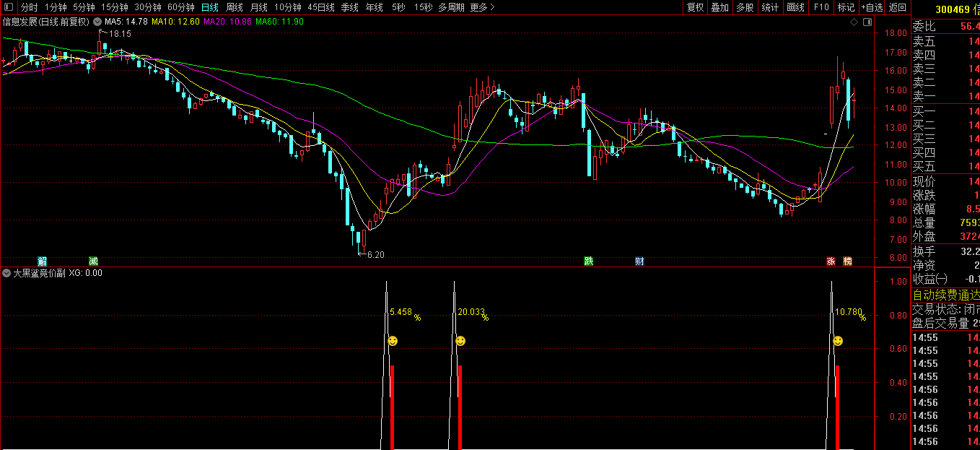Click the 减 event marker icon
This screenshot has height=450, width=980.
pyautogui.click(x=93, y=261)
